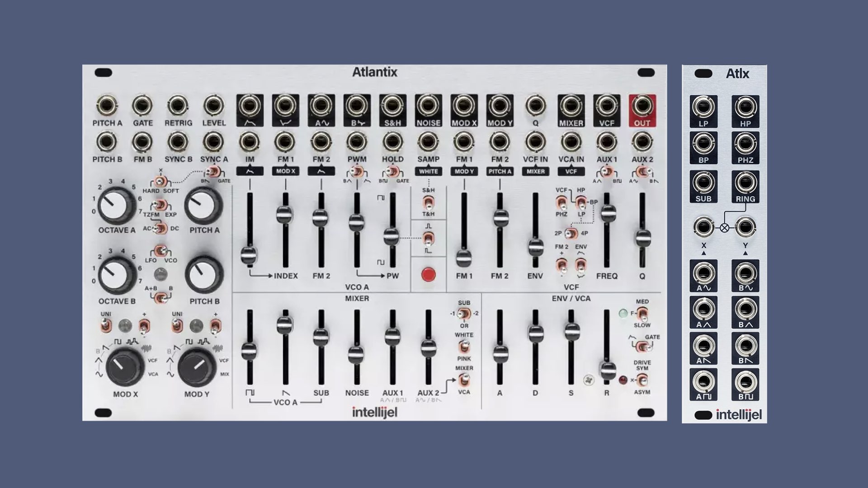Viewport: 868px width, 488px height.
Task: Click the OCTAVE B knob
Action: (x=117, y=275)
